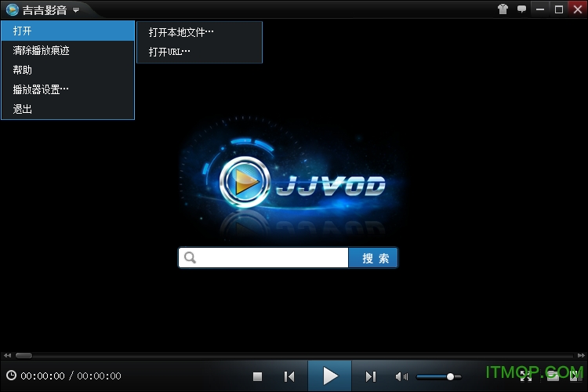The image size is (588, 392).
Task: Open 播放器设置… from the menu
Action: [41, 89]
